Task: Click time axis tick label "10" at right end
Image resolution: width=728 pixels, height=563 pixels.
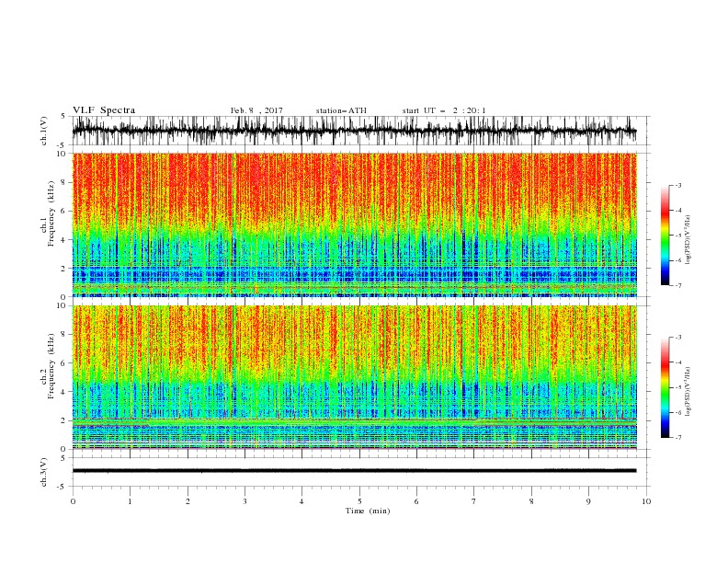Action: click(646, 501)
